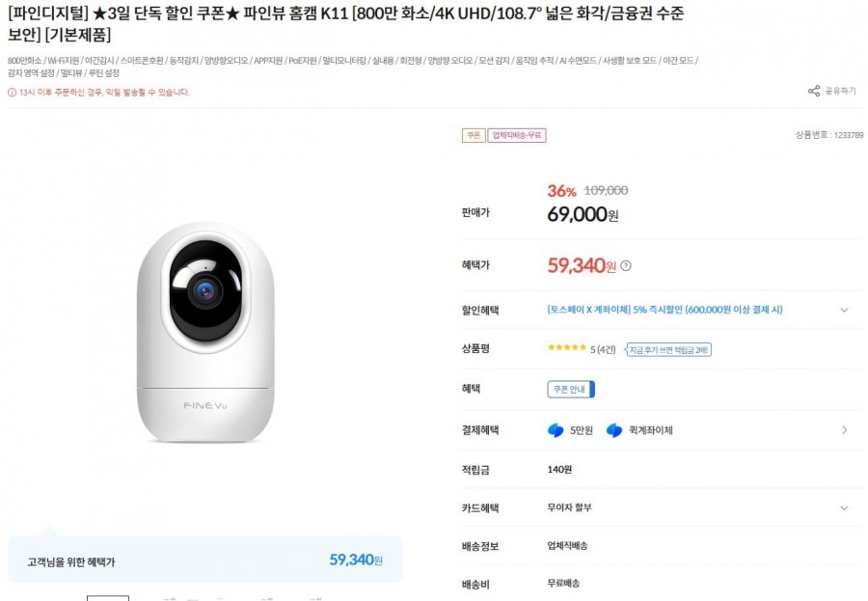Viewport: 868px width, 601px height.
Task: Click the 퀵계좌이체 payment benefit label
Action: pyautogui.click(x=651, y=430)
